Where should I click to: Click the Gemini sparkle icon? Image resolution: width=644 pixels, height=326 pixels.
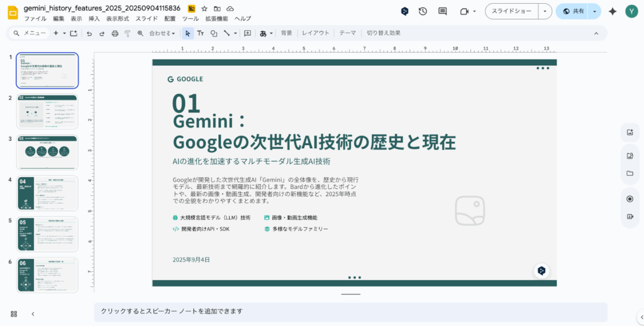tap(613, 11)
